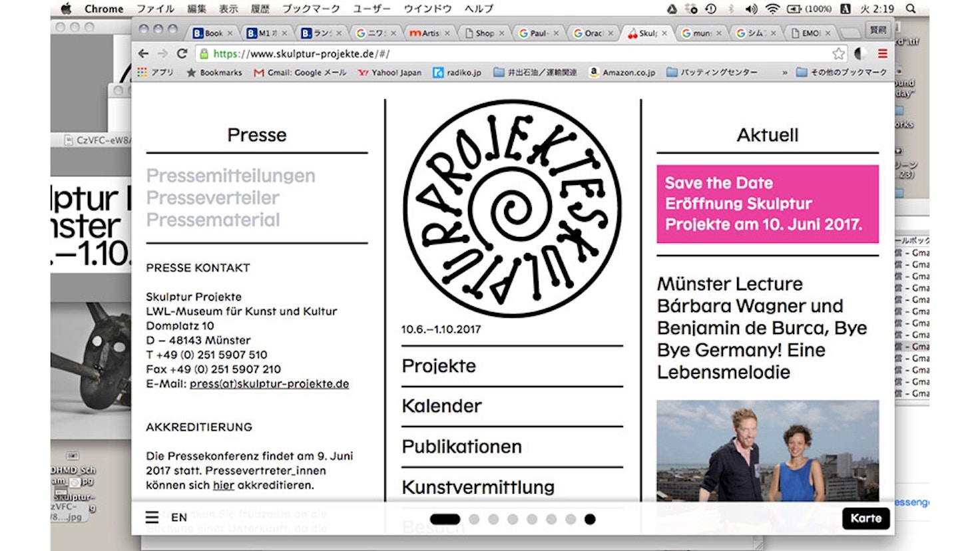Open the Chrome hamburger menu
Image resolution: width=980 pixels, height=551 pixels.
click(x=883, y=53)
